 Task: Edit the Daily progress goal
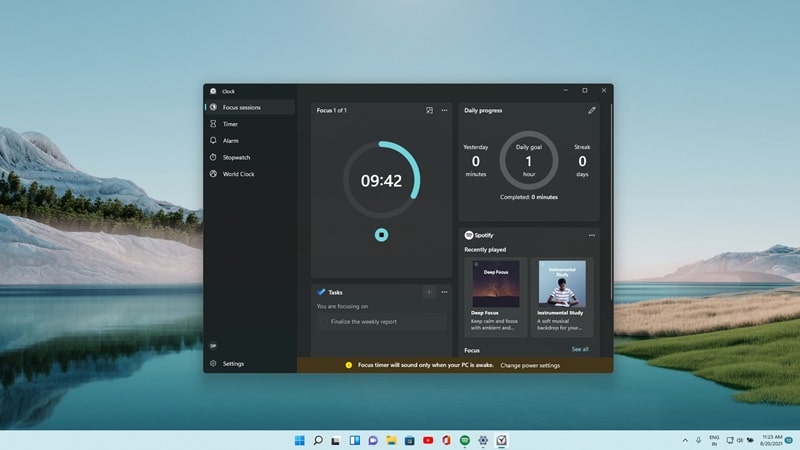coord(591,110)
